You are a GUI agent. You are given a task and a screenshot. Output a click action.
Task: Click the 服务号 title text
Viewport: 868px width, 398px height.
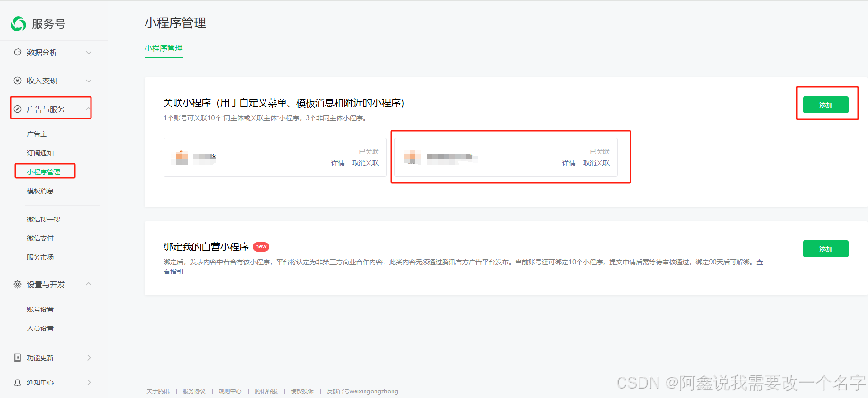pos(48,24)
